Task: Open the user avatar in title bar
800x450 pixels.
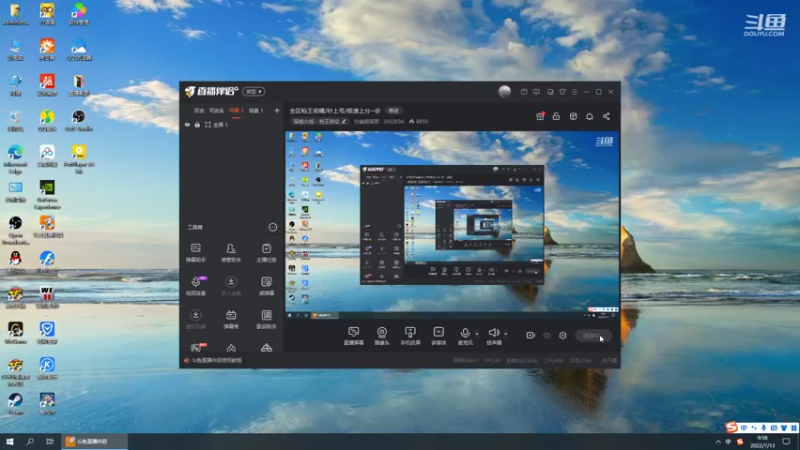Action: point(504,91)
